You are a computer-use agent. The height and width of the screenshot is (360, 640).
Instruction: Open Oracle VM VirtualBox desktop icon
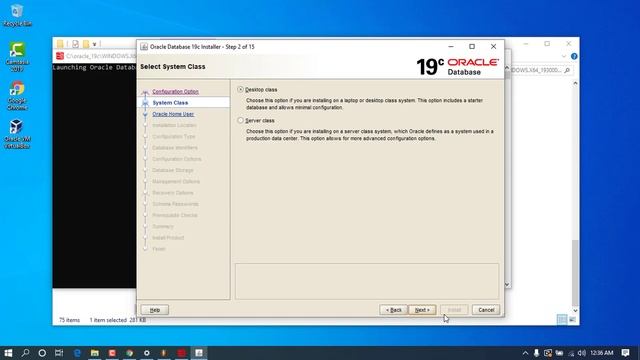[x=17, y=134]
